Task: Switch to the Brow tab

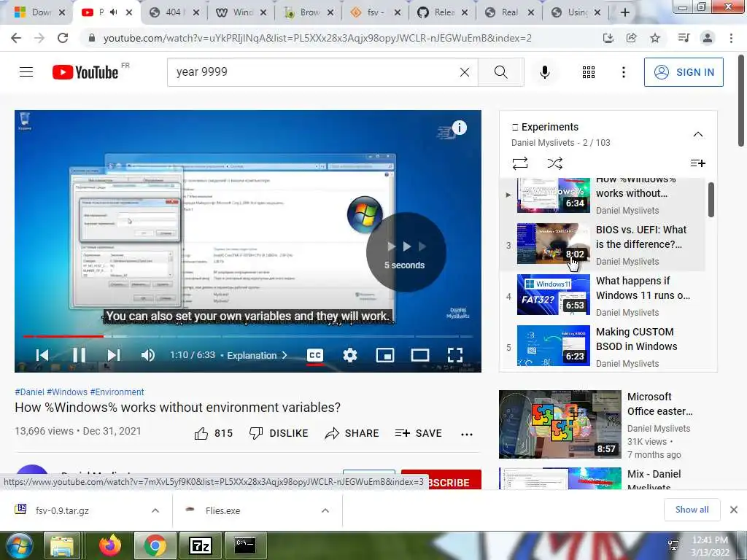Action: (308, 12)
